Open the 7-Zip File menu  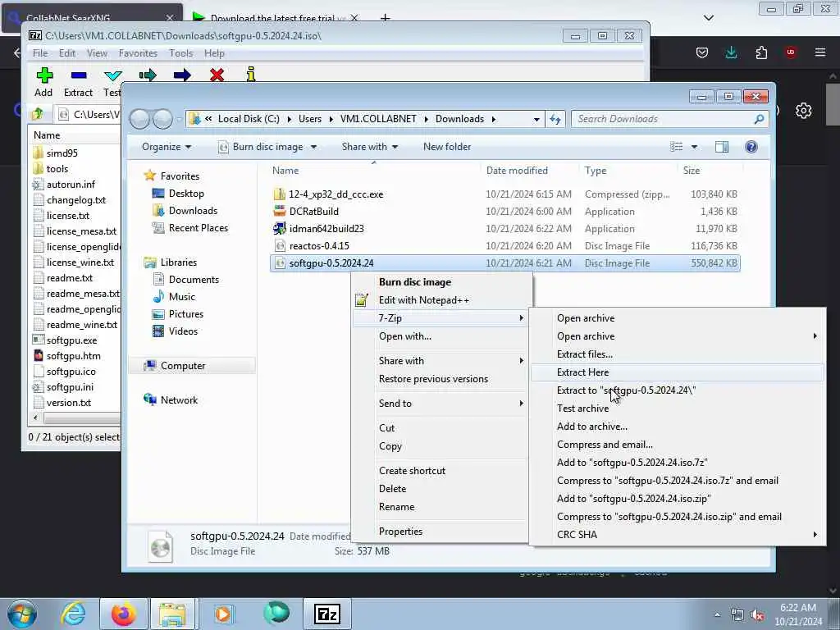click(x=40, y=53)
